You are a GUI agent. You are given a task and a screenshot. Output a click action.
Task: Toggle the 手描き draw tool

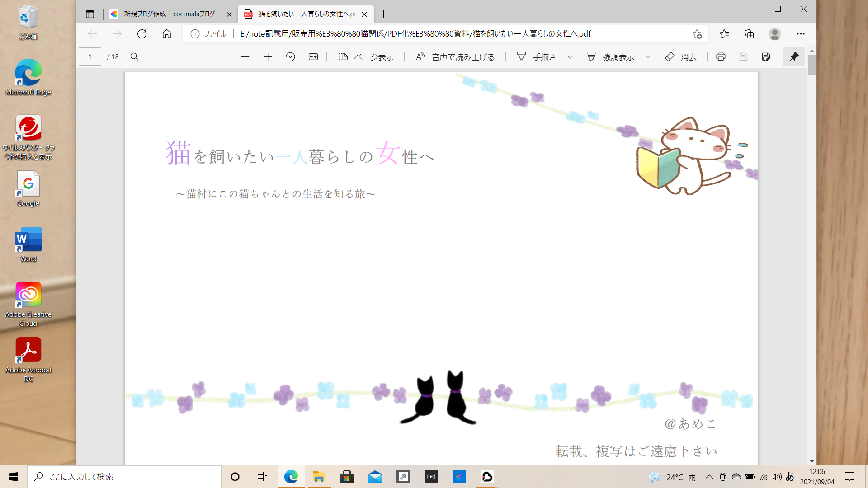point(537,57)
